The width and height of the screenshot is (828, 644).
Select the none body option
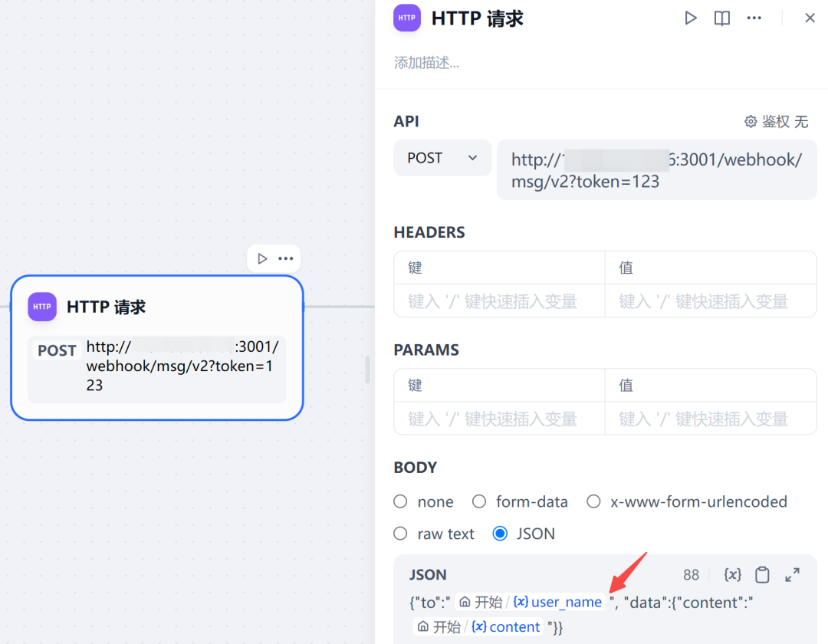[x=423, y=501]
